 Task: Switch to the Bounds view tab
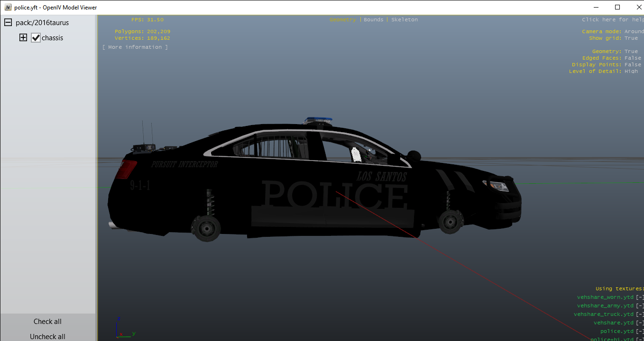point(373,20)
